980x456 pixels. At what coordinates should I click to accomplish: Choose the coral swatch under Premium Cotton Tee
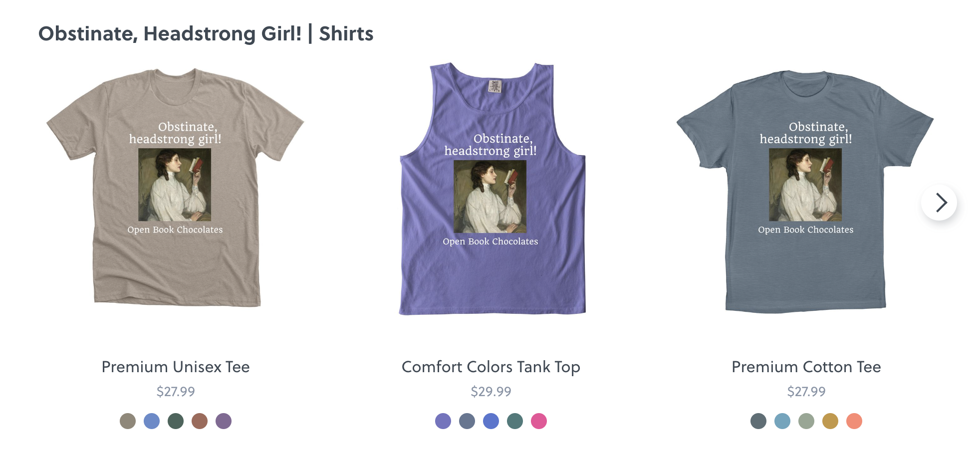coord(854,421)
